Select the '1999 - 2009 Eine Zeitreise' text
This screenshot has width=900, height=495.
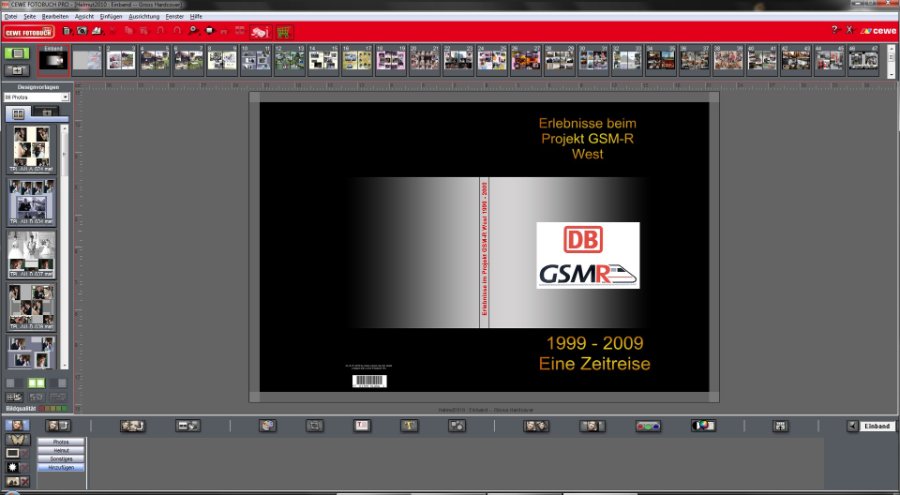tap(594, 353)
